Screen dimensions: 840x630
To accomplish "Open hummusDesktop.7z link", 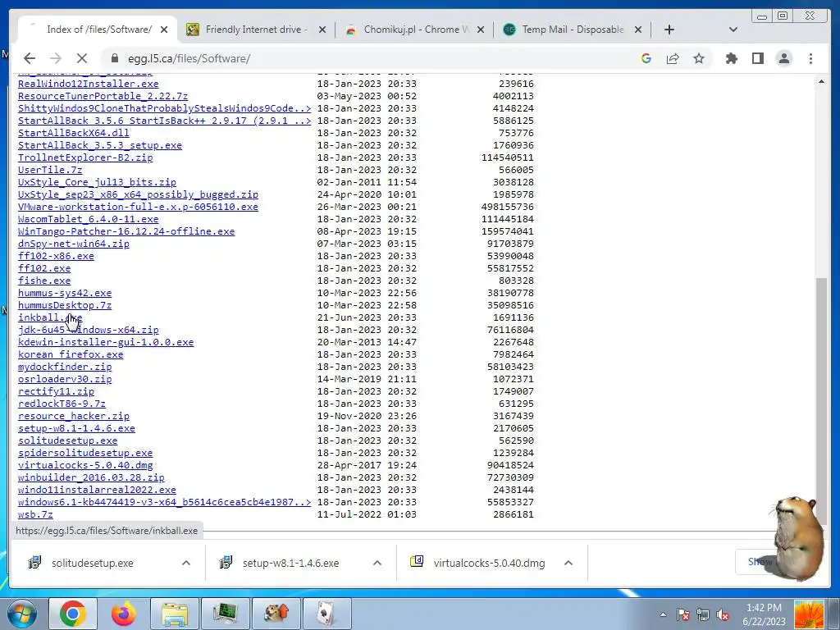I will pos(65,305).
